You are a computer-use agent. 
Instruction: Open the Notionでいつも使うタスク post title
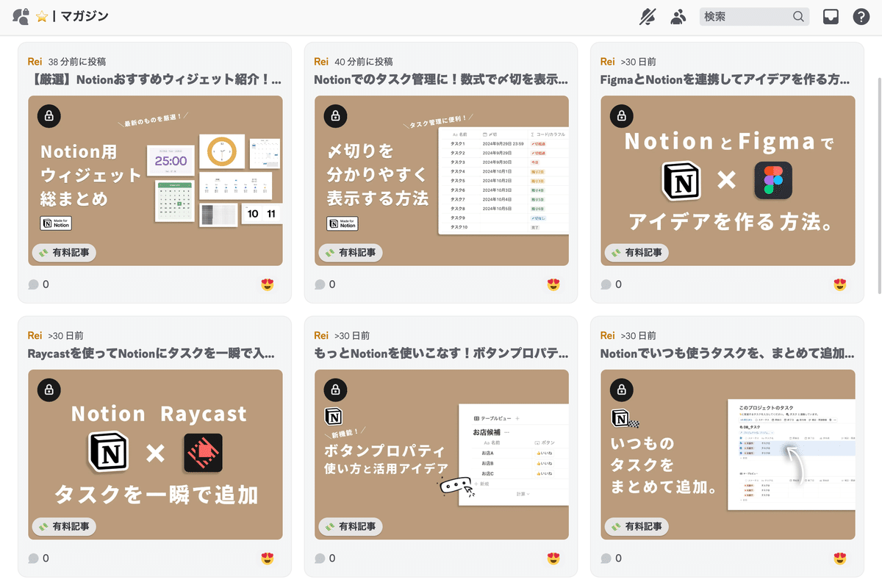click(x=727, y=353)
